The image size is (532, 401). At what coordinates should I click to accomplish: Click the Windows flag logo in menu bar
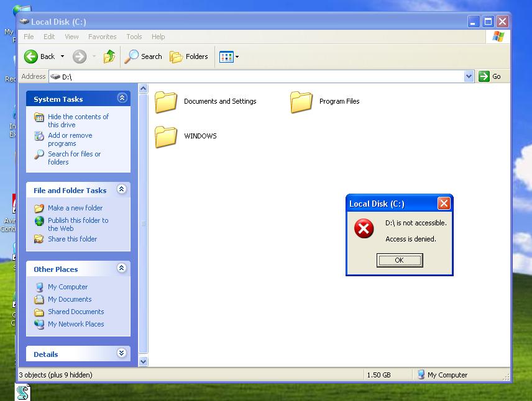498,37
